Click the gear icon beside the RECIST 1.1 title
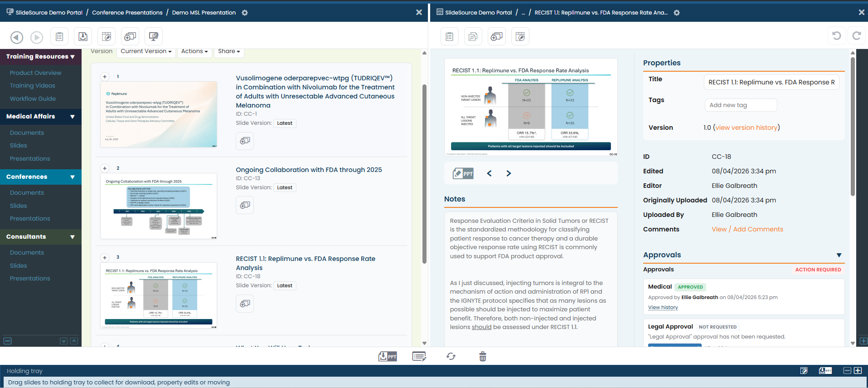 pyautogui.click(x=677, y=13)
